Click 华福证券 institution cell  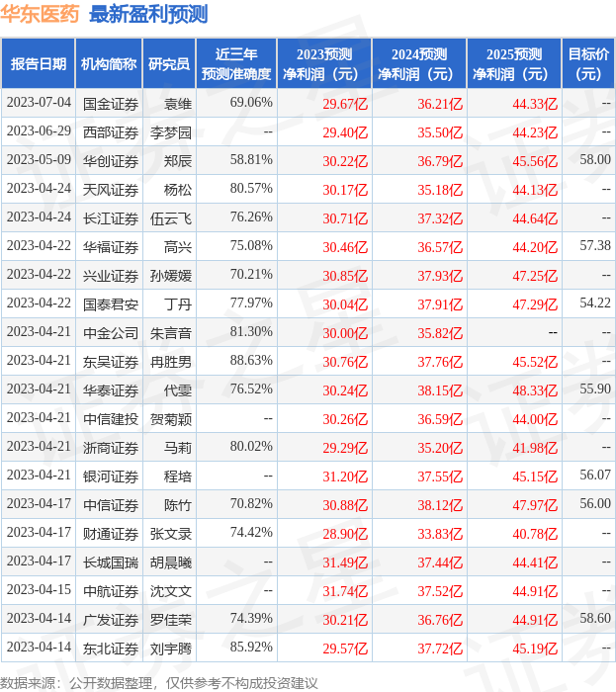(x=111, y=247)
